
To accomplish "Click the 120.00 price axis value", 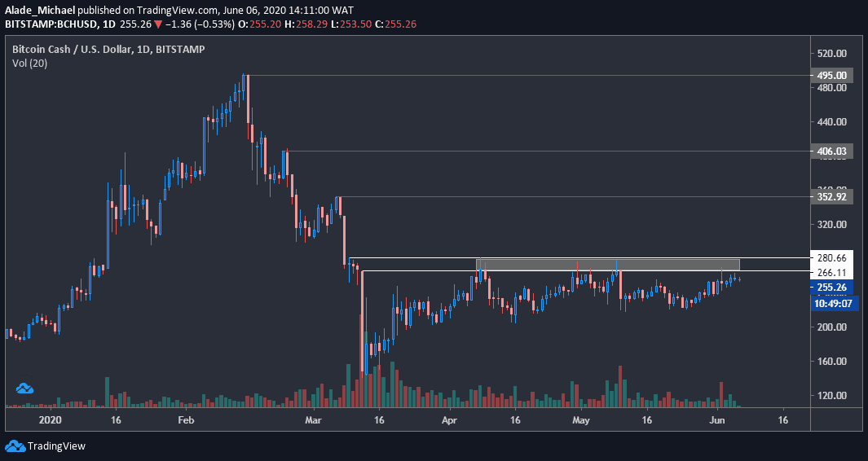I will (x=834, y=396).
